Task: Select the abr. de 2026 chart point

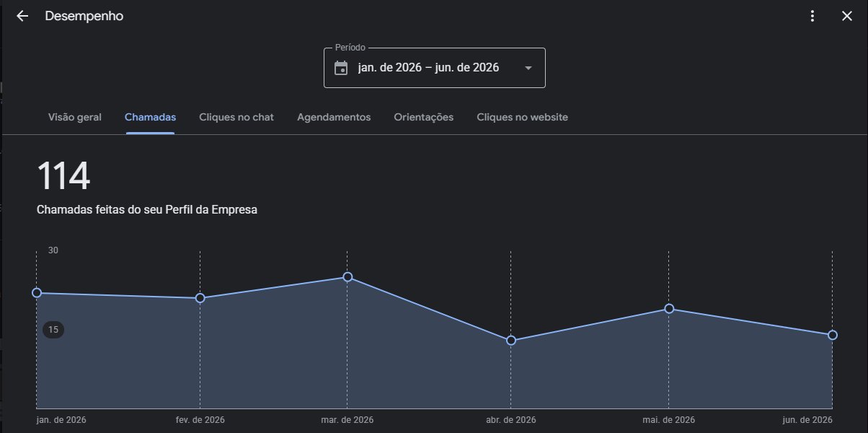Action: [x=511, y=340]
